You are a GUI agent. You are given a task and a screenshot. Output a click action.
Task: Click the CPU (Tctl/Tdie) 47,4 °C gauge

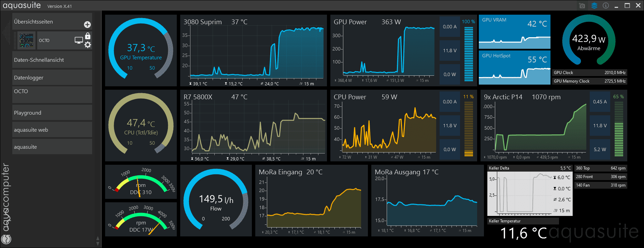[141, 126]
